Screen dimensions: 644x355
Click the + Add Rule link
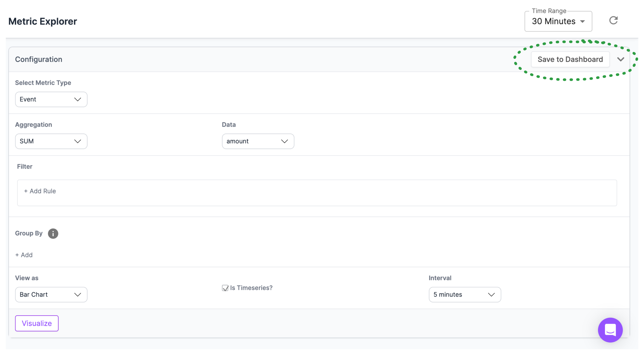coord(40,191)
